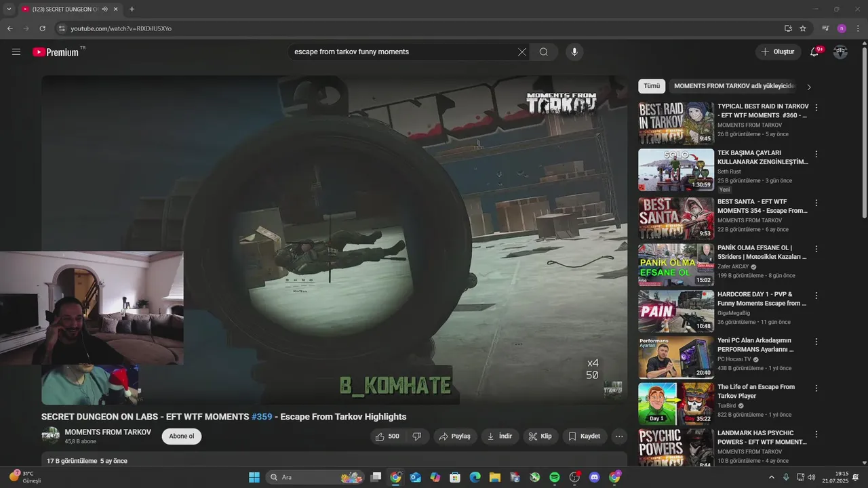Open the YouTube account avatar menu
Image resolution: width=868 pixels, height=488 pixels.
(840, 52)
